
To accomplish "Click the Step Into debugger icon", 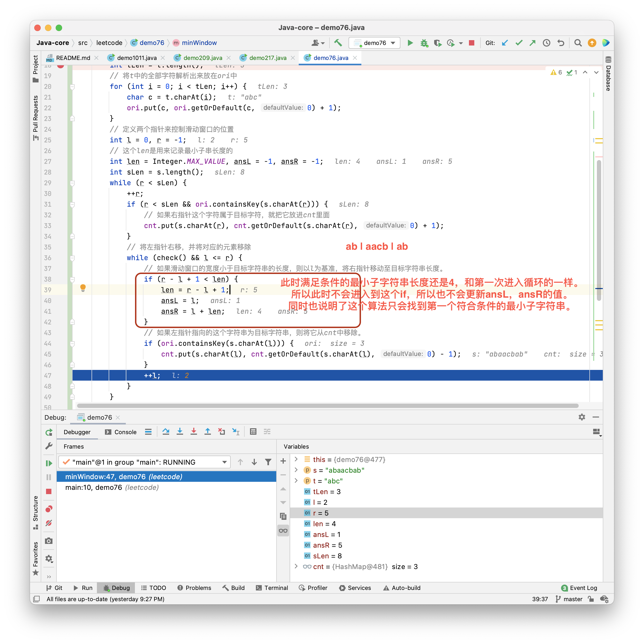I will 180,432.
